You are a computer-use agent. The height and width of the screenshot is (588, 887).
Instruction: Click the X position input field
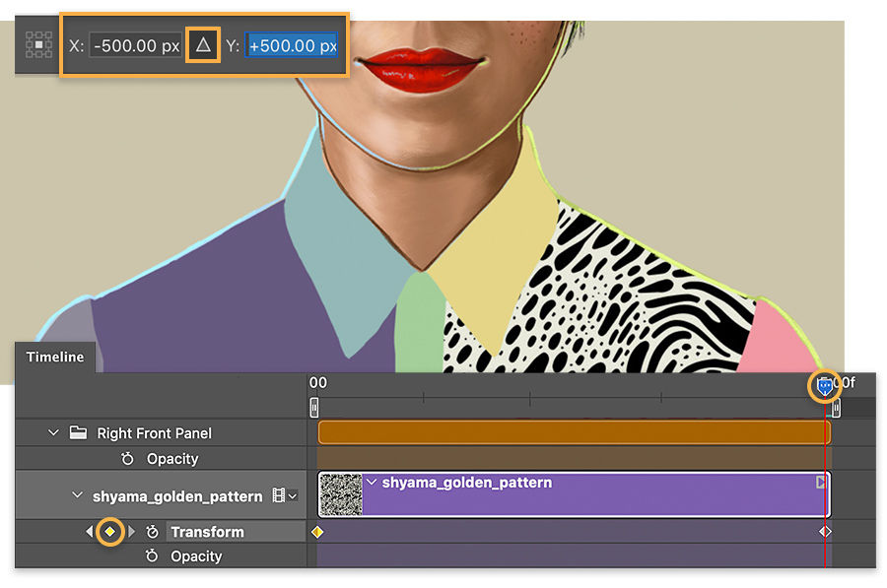click(135, 44)
